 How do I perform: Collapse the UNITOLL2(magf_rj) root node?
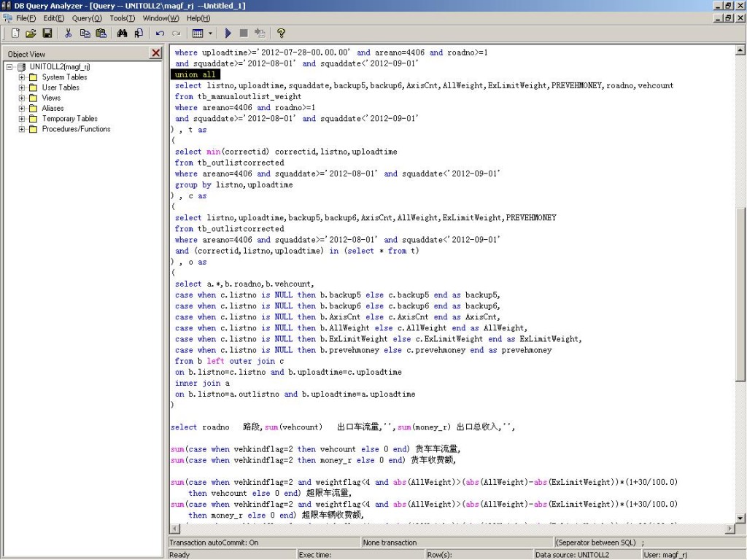(10, 67)
